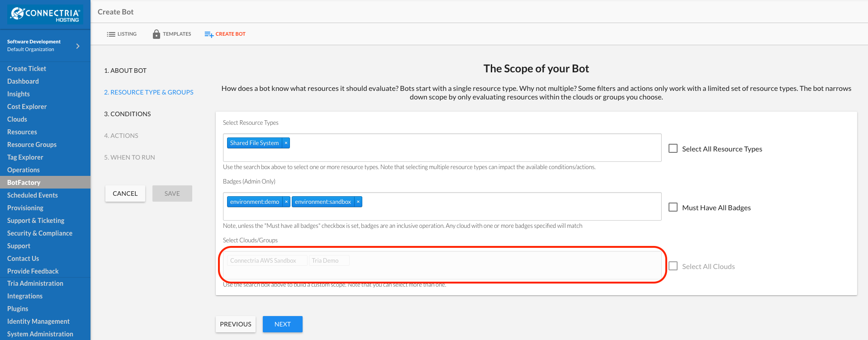Select the Create Bot tab
Image resolution: width=868 pixels, height=340 pixels.
(225, 34)
